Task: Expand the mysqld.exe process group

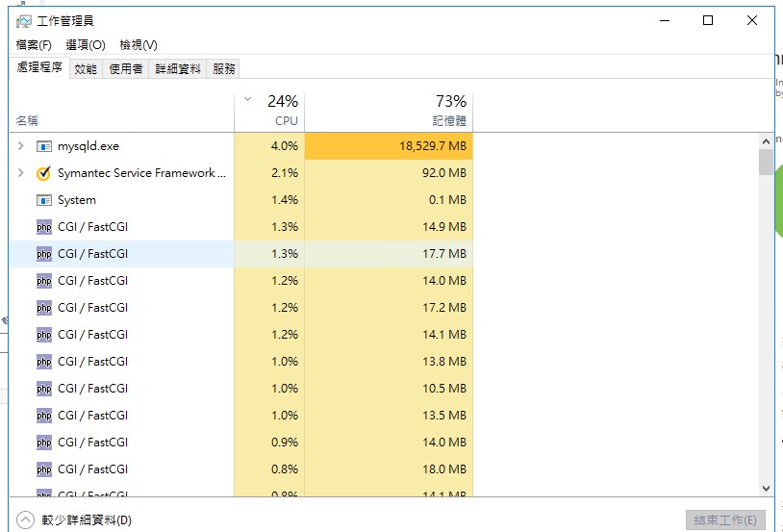Action: (21, 146)
